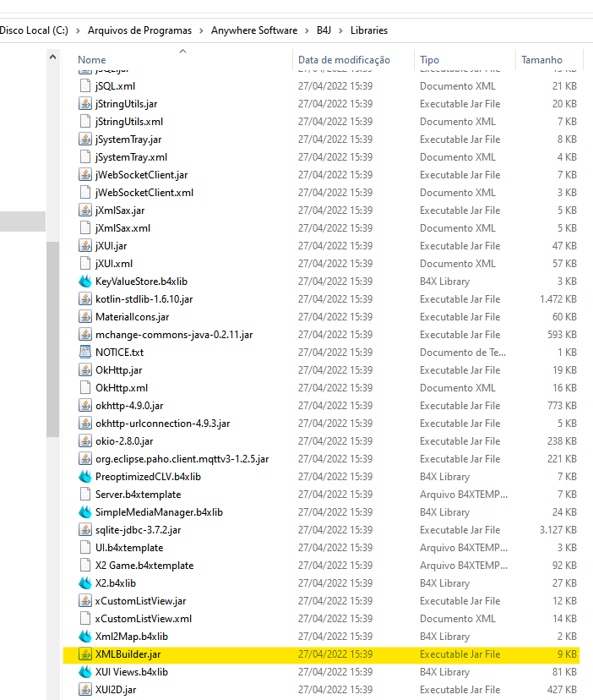The image size is (593, 700).
Task: Sort by the Tamanho column header
Action: click(541, 60)
